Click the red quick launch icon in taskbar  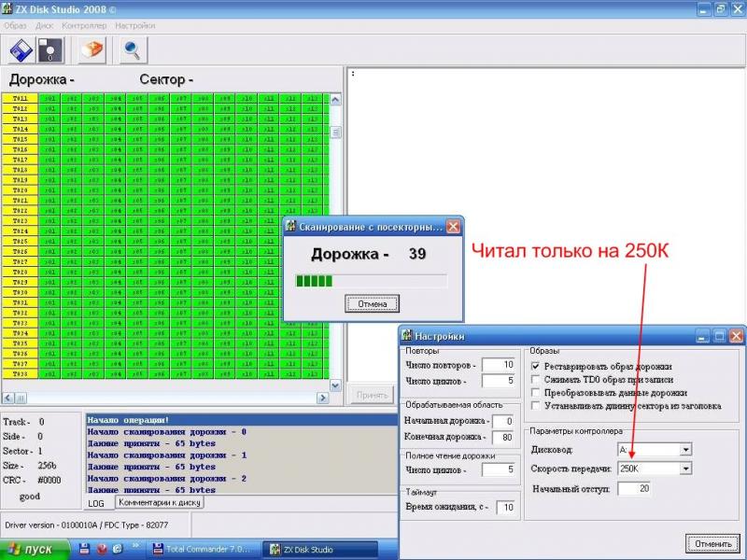[x=100, y=549]
